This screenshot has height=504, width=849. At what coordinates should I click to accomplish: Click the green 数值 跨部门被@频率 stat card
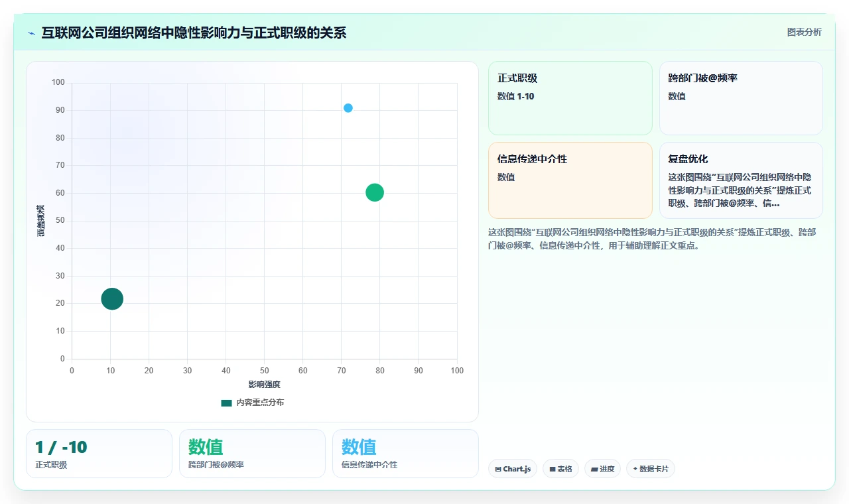pos(252,454)
